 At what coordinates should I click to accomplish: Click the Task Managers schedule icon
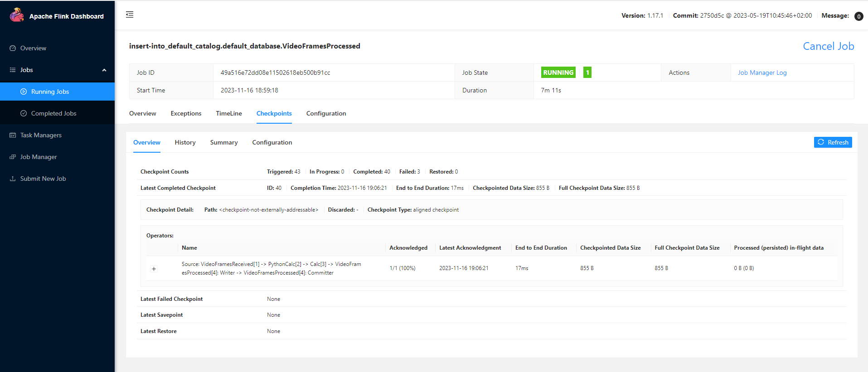(x=13, y=135)
